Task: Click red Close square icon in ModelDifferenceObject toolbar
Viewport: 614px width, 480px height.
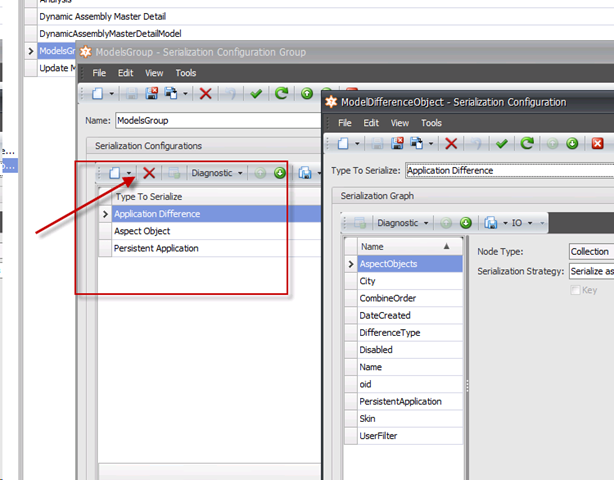Action: click(598, 144)
